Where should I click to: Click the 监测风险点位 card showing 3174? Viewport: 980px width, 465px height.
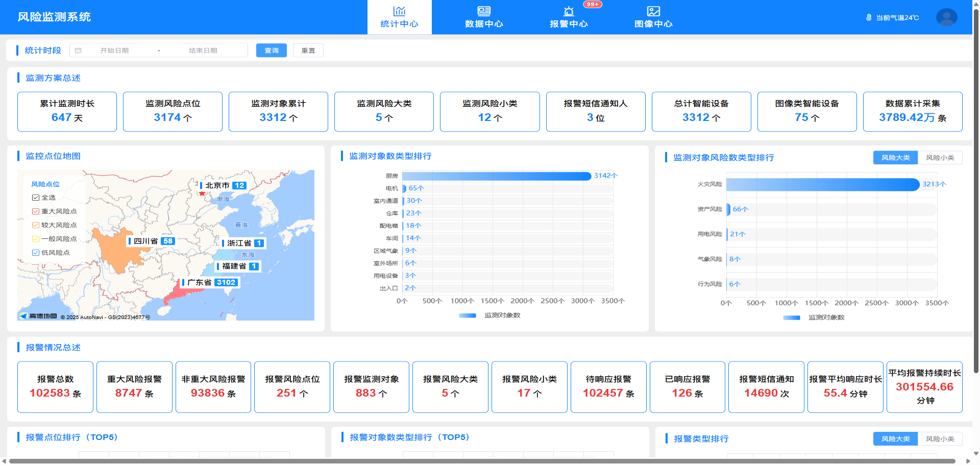pos(173,112)
